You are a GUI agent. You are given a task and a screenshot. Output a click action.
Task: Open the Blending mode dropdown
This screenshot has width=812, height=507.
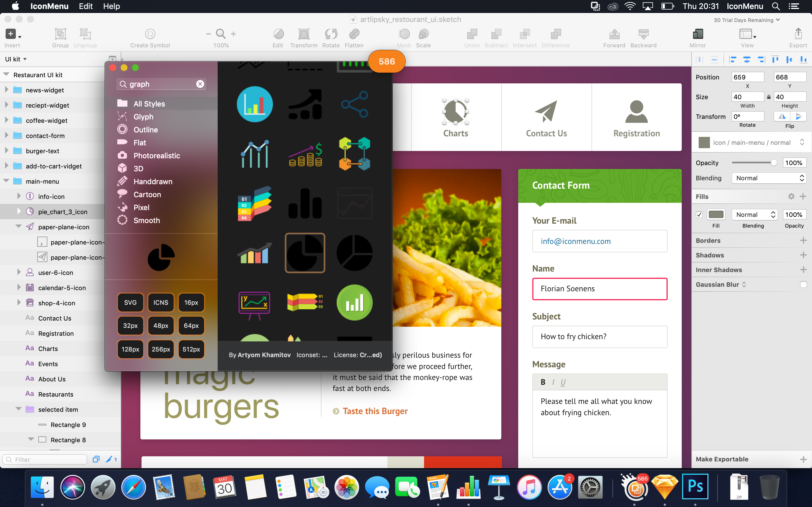pyautogui.click(x=769, y=177)
